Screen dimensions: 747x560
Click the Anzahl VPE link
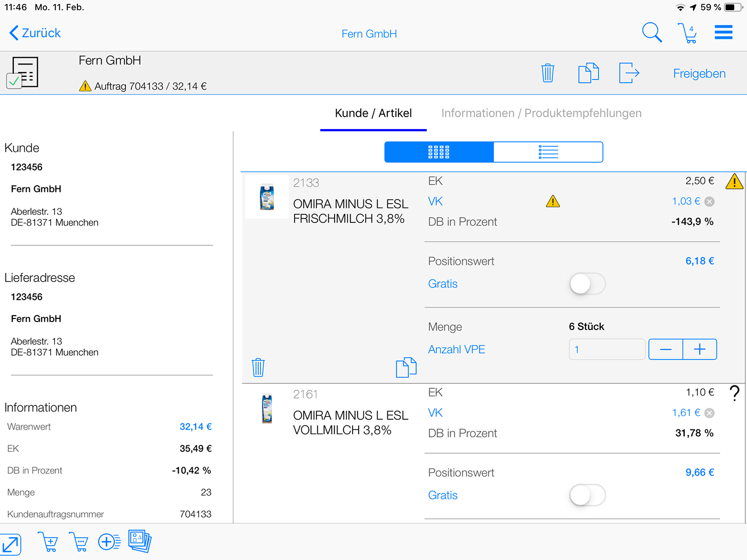tap(456, 349)
